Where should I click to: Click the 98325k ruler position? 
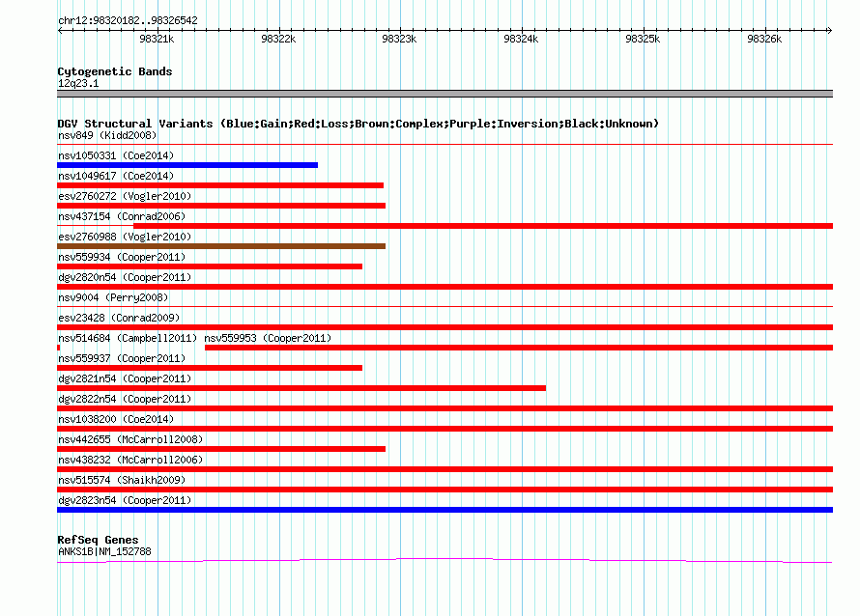(643, 39)
